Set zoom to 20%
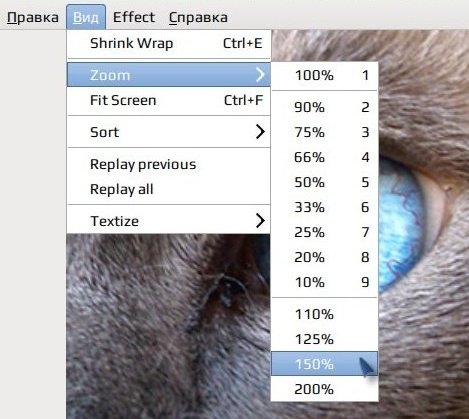469x419 pixels. [x=325, y=257]
